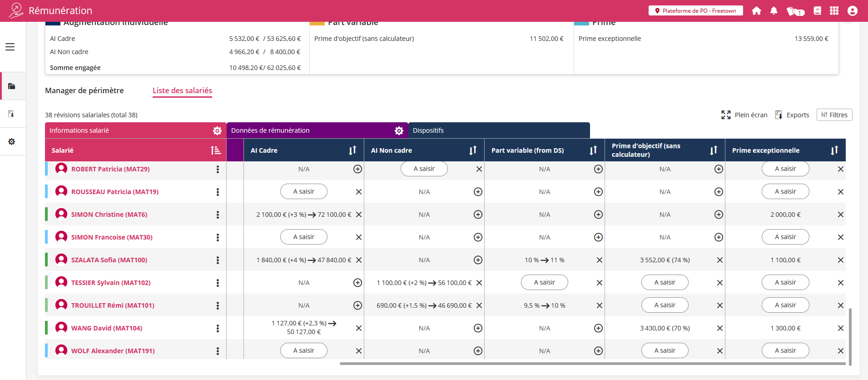Click the horizontal table scrollbar
Viewport: 868px width, 380px height.
pos(590,364)
